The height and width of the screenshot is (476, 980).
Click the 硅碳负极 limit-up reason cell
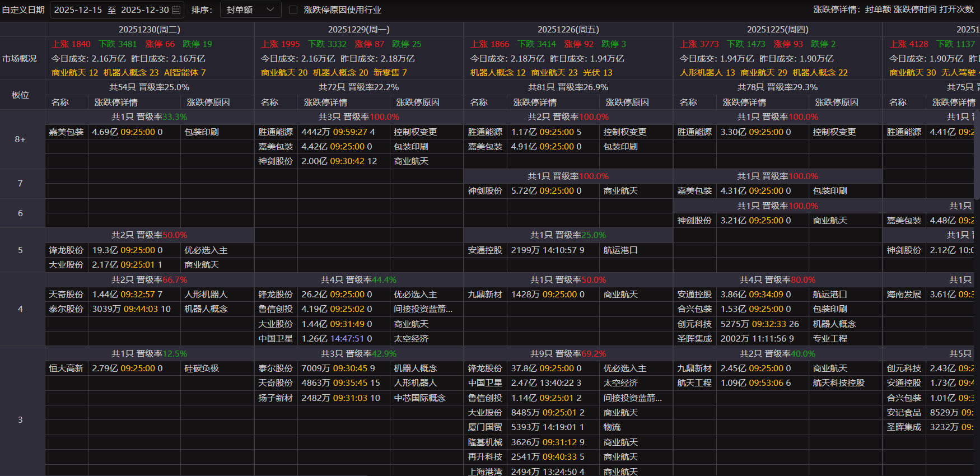202,368
